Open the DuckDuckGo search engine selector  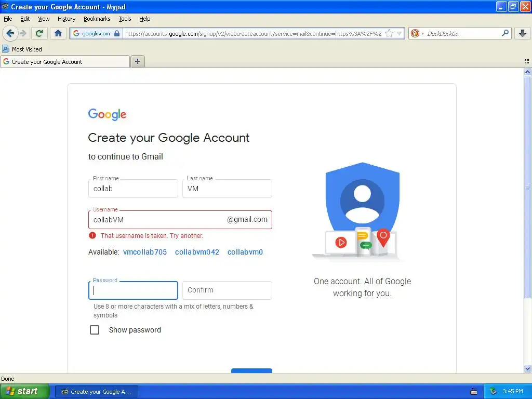pyautogui.click(x=417, y=33)
